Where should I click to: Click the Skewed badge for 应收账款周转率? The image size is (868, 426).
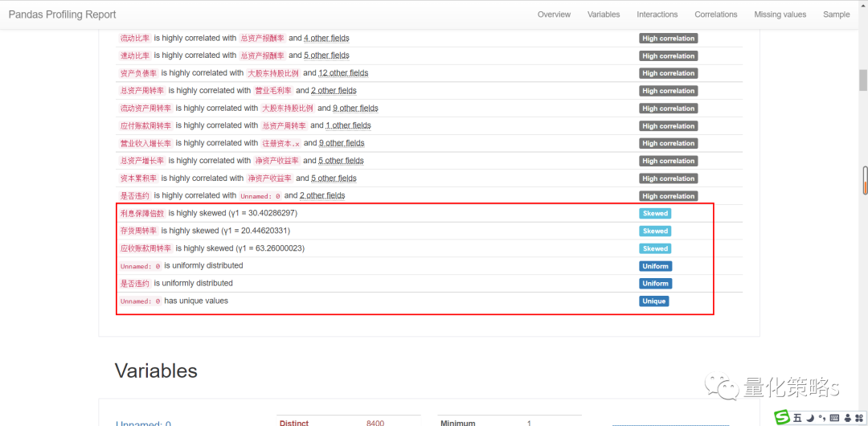tap(656, 248)
